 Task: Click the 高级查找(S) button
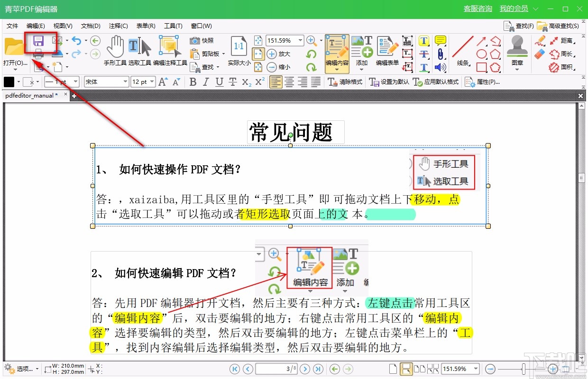[564, 26]
